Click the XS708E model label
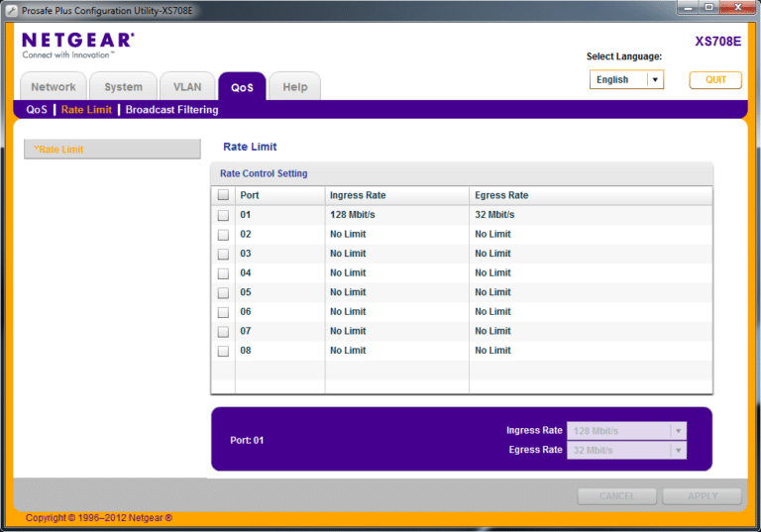Screen dimensions: 761x532 (x=717, y=42)
